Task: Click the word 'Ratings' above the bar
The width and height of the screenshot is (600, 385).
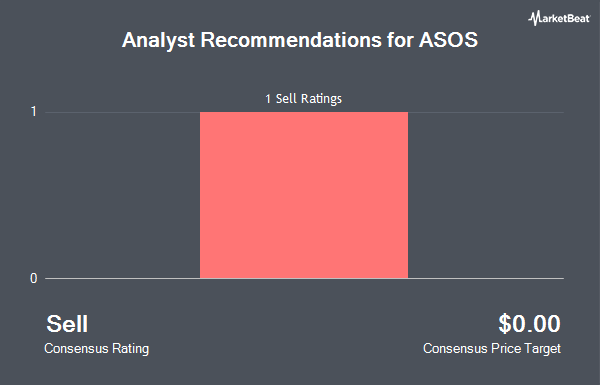Action: click(x=321, y=99)
